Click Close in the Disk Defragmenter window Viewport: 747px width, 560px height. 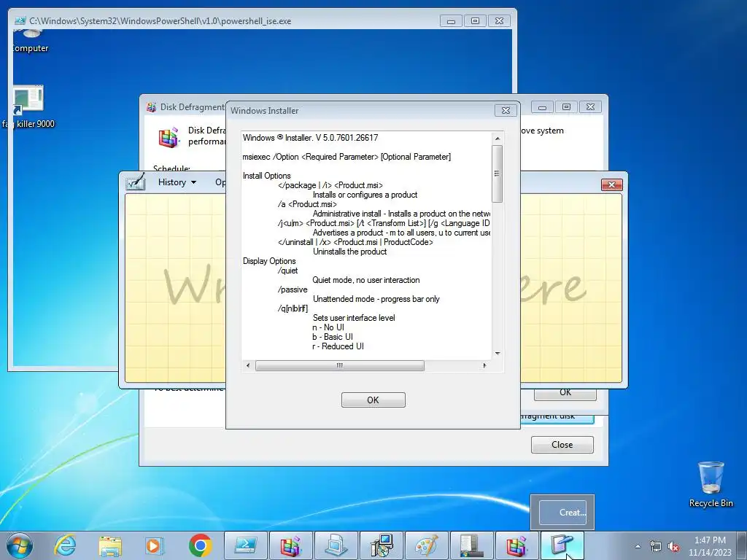pyautogui.click(x=562, y=445)
